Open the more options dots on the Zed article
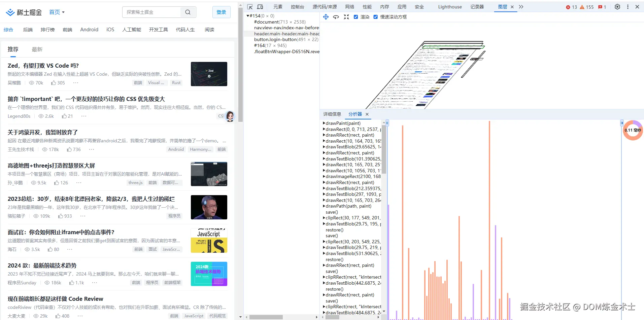 [76, 83]
